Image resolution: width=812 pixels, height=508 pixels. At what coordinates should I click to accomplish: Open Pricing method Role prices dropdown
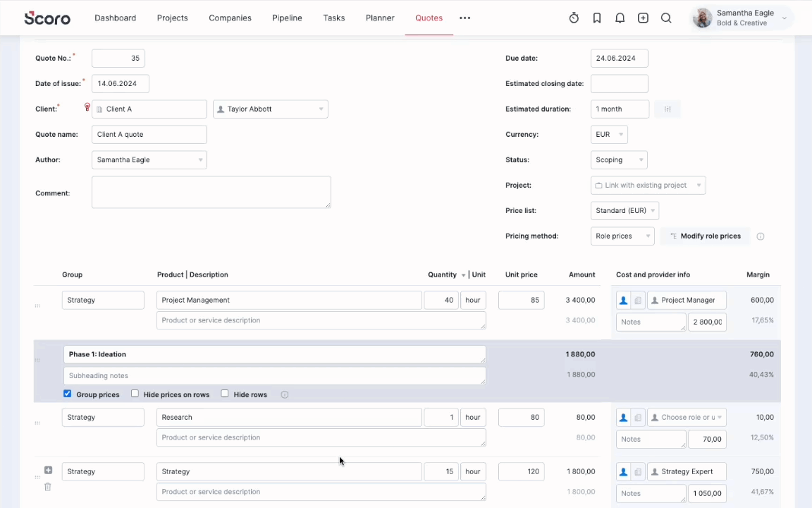tap(622, 236)
